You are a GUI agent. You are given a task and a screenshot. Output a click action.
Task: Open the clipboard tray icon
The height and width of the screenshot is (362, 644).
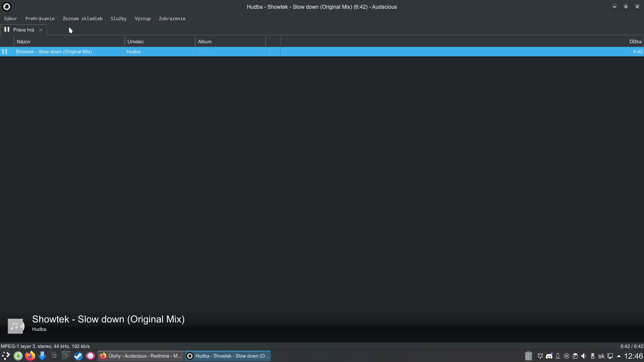pyautogui.click(x=575, y=356)
